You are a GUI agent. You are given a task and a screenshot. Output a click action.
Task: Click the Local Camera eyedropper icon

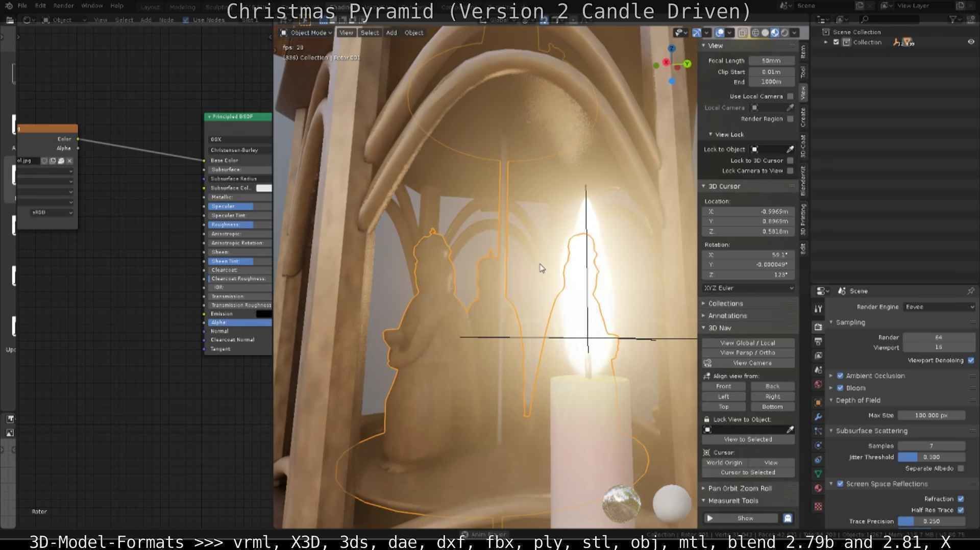790,108
